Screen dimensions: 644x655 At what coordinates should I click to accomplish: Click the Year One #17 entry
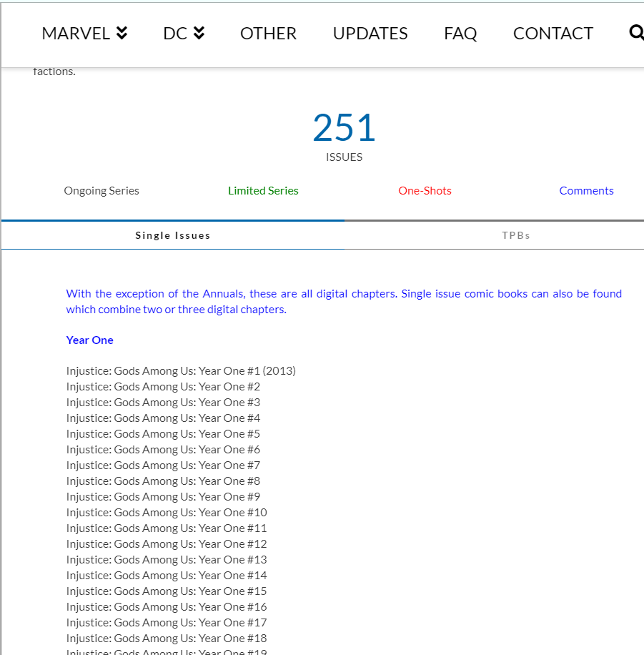(x=167, y=623)
